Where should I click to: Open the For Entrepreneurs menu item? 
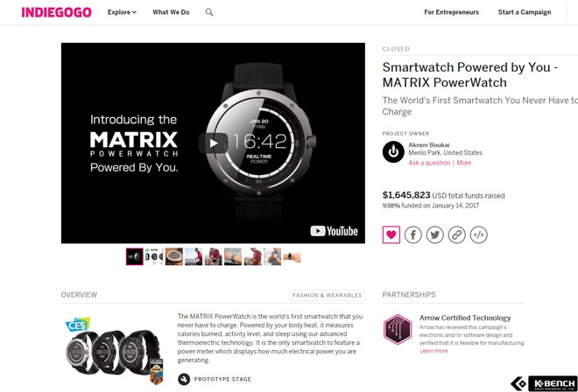point(452,12)
